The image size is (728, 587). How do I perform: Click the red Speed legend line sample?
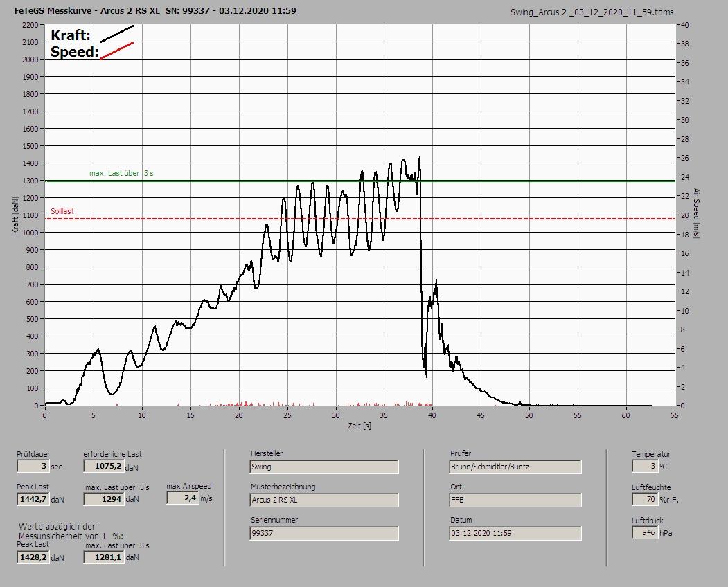[x=117, y=51]
